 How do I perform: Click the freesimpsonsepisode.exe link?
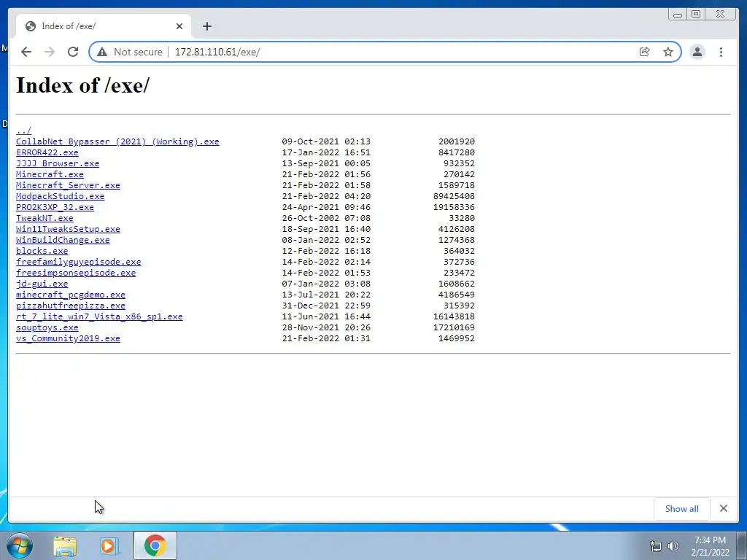(76, 273)
